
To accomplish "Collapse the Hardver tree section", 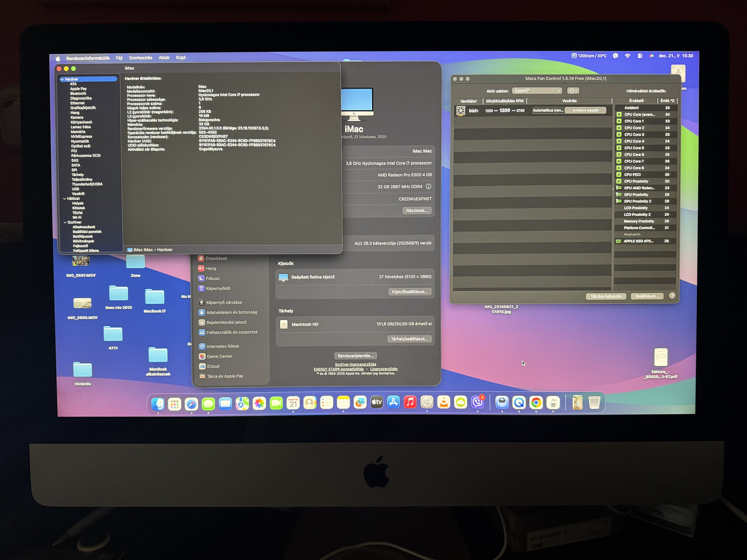I will click(62, 79).
